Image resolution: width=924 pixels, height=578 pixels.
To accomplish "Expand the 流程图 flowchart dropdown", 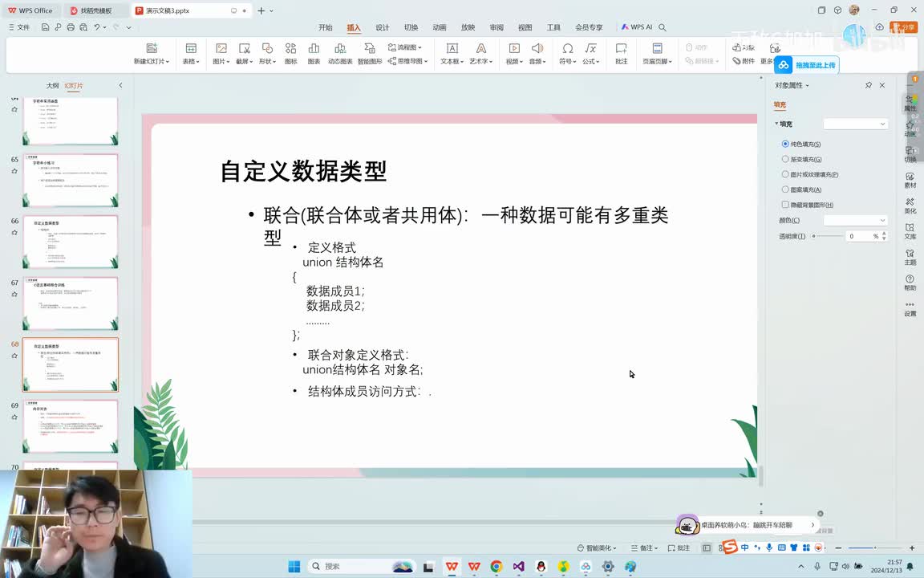I will pyautogui.click(x=419, y=47).
